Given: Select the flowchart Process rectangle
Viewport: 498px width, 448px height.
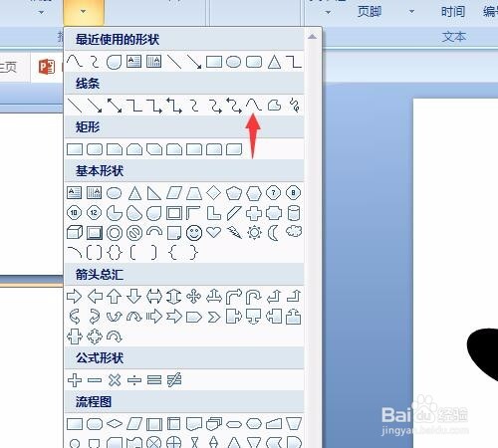Looking at the screenshot, I should point(75,424).
